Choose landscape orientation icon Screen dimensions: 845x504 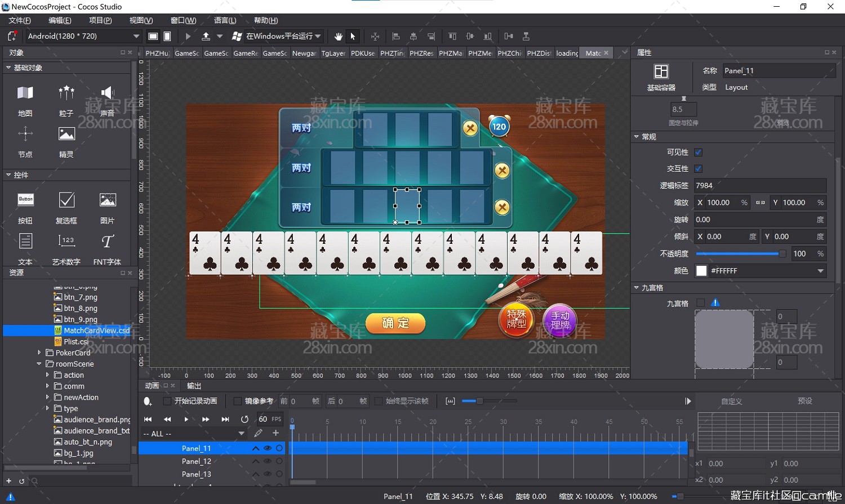click(x=153, y=36)
